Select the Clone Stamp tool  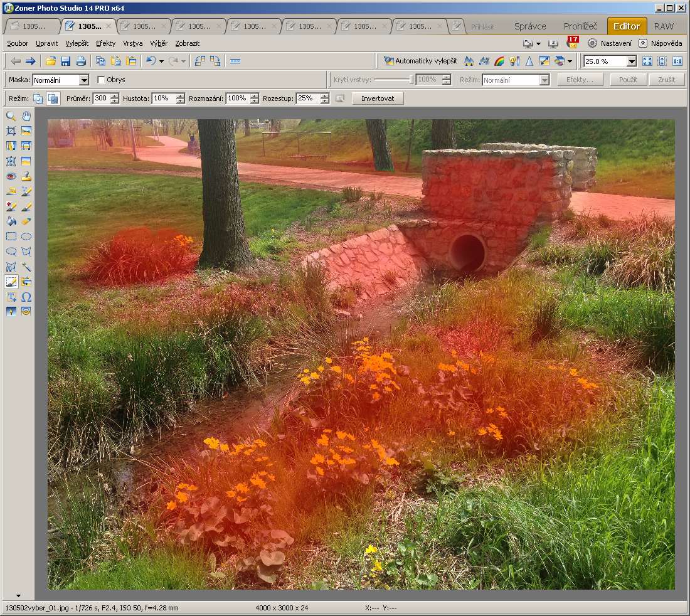tap(26, 176)
